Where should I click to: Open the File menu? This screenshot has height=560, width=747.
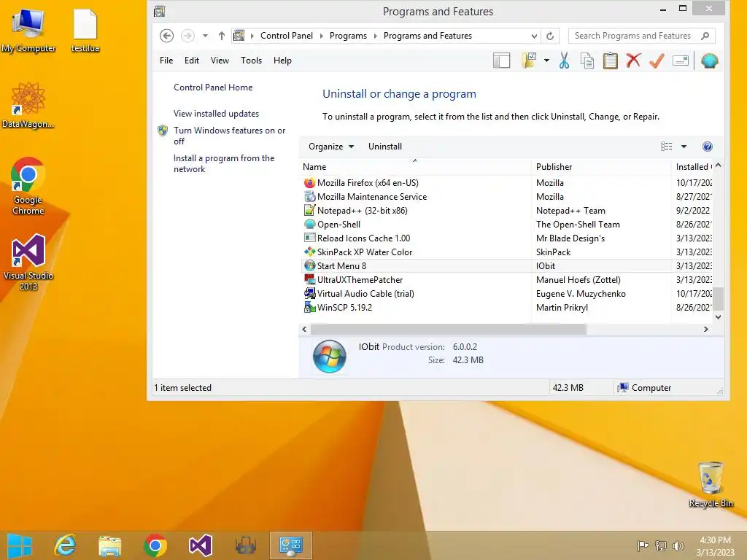(x=166, y=61)
